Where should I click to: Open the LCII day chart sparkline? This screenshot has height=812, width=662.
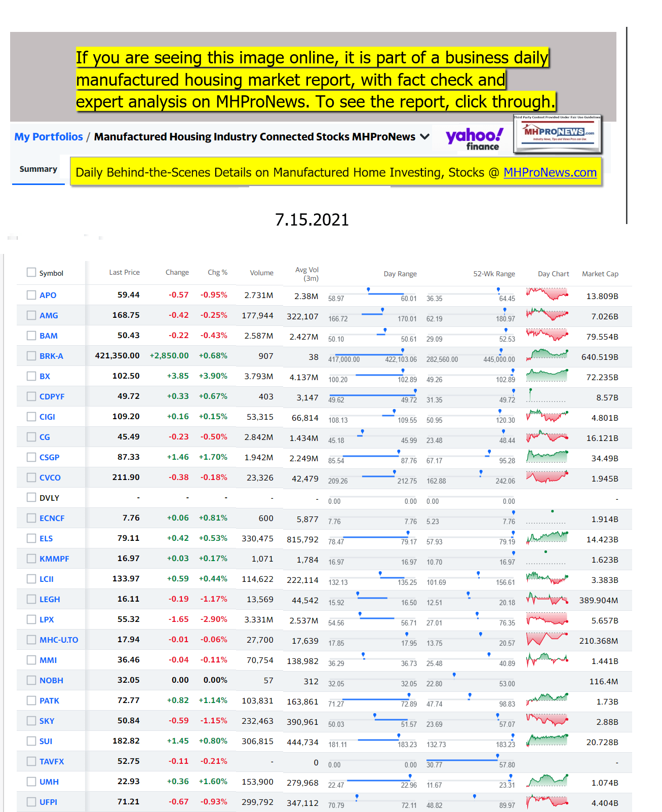547,578
